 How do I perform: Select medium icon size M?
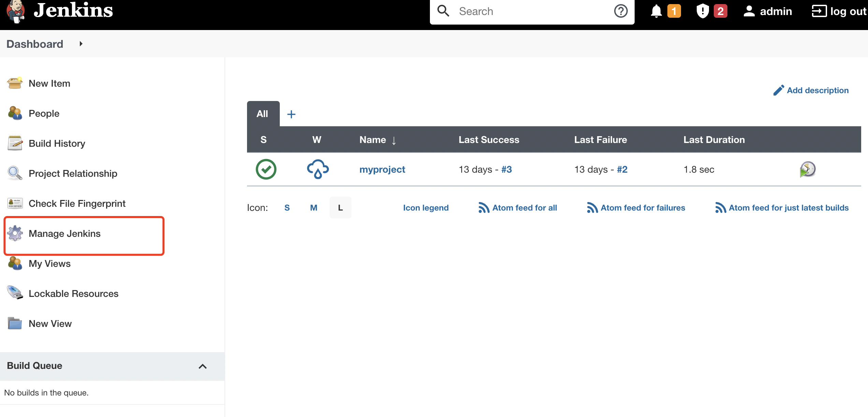click(314, 208)
